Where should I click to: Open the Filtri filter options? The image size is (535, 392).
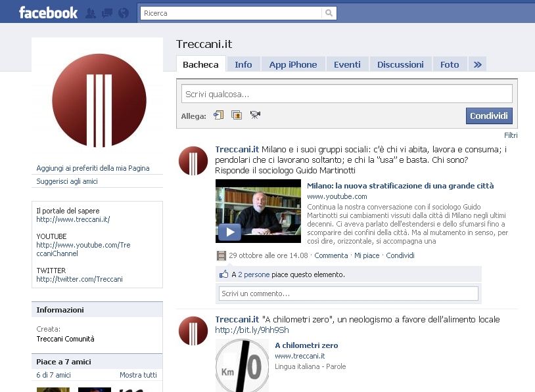click(511, 135)
